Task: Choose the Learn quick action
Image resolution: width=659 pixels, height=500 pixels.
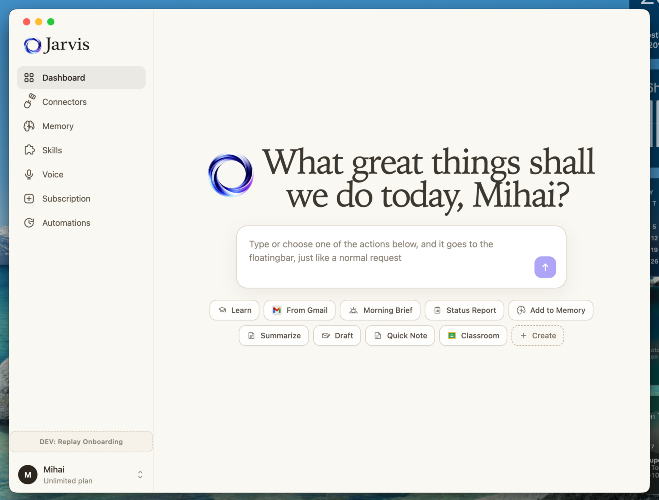Action: [235, 310]
